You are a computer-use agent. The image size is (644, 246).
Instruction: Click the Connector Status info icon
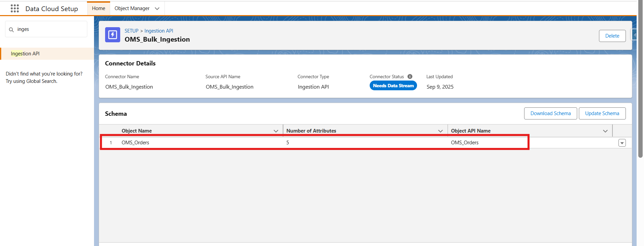[x=410, y=77]
